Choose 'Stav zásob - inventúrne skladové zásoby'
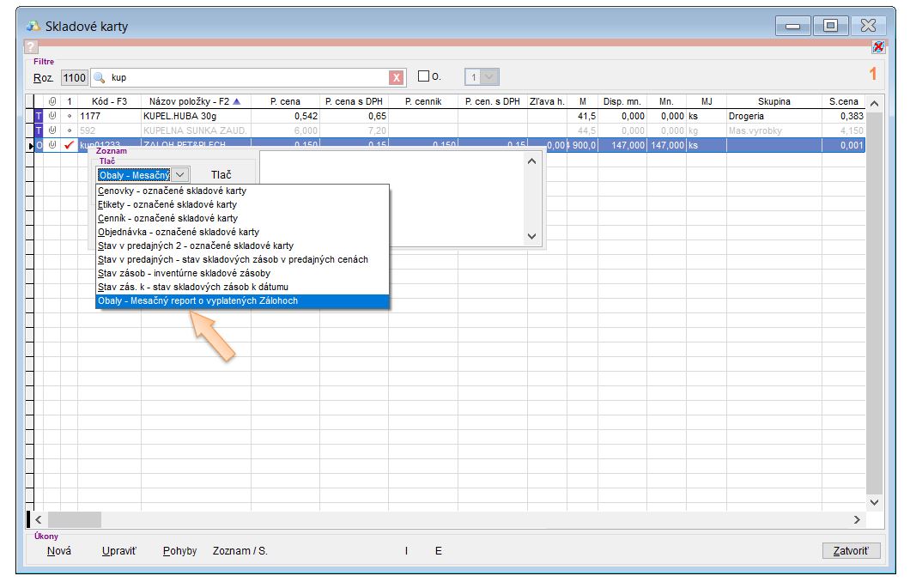The image size is (910, 588). coord(184,273)
